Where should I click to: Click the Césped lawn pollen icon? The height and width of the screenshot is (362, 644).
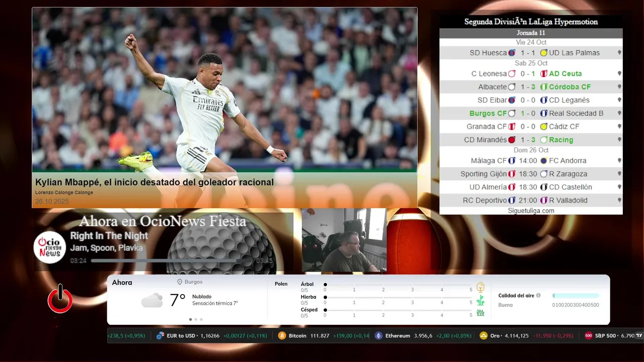[480, 313]
